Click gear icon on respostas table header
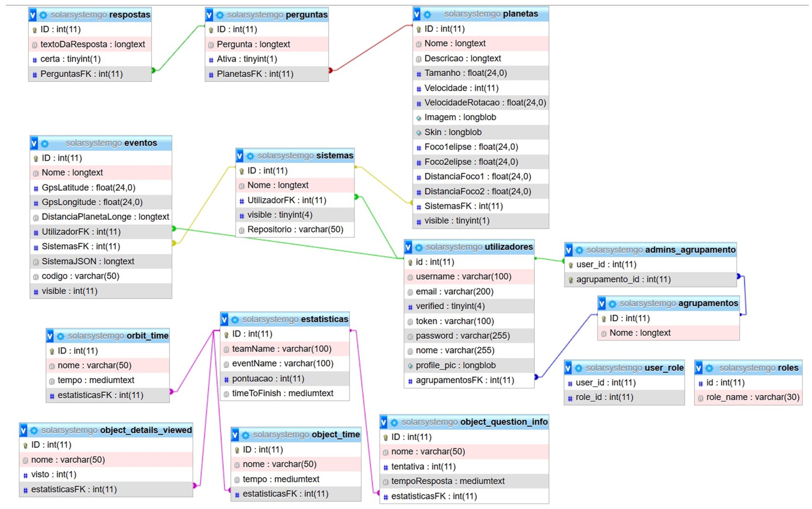The height and width of the screenshot is (509, 812). pyautogui.click(x=43, y=15)
